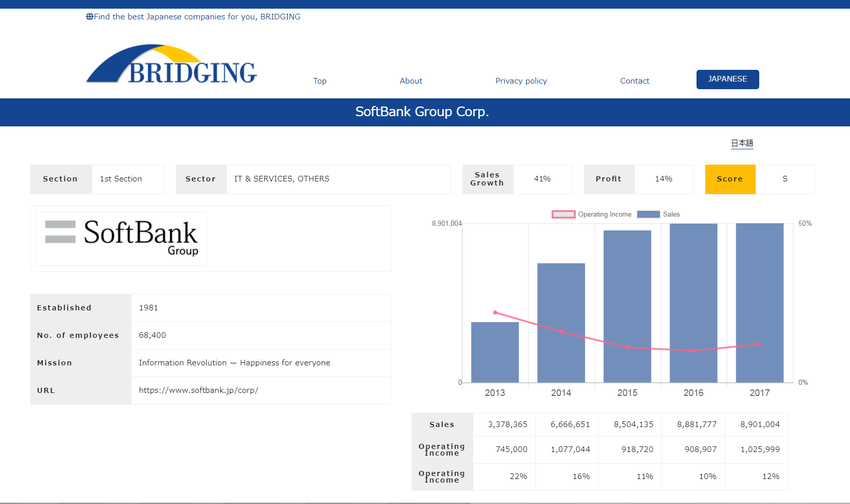Select the margin value 16%
Viewport: 850px width, 504px height.
click(x=581, y=476)
